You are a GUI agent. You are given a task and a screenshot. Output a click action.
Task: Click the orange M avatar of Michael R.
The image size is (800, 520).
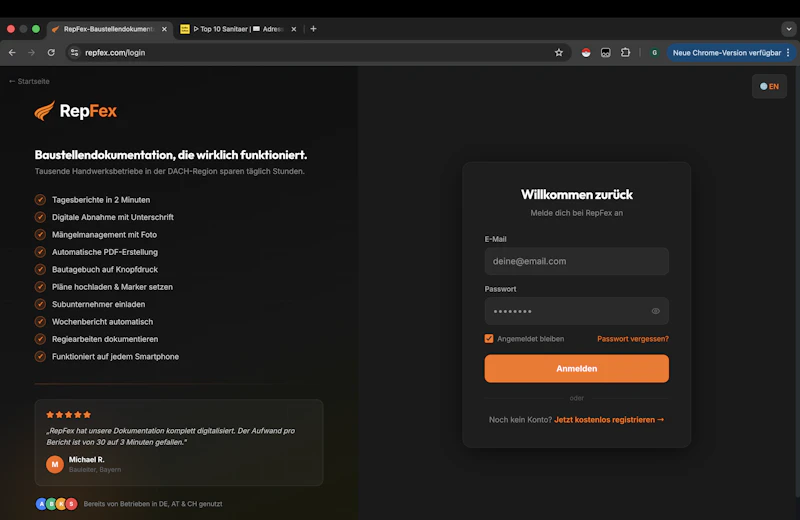pyautogui.click(x=55, y=464)
